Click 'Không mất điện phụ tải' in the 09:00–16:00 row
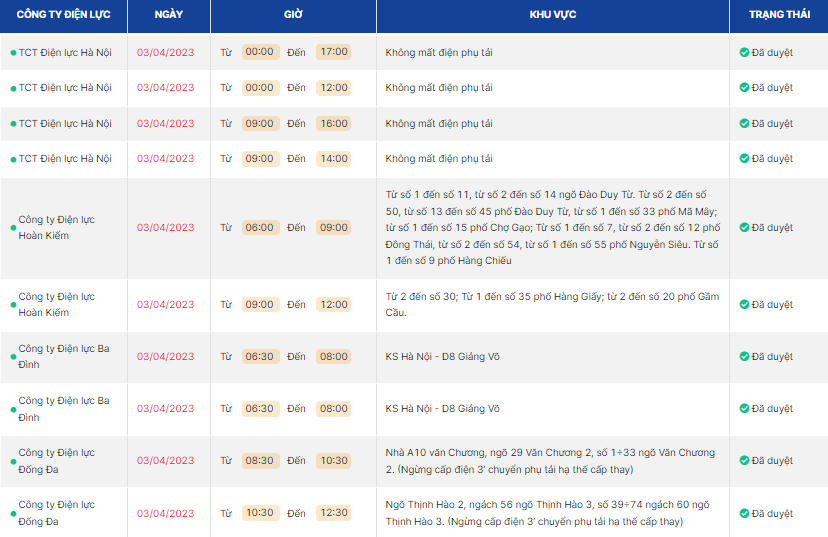The image size is (828, 537). [439, 124]
